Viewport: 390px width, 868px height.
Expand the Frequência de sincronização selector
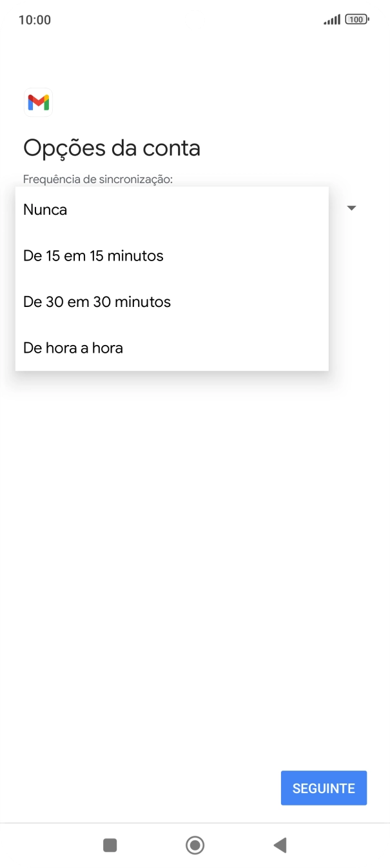(351, 208)
